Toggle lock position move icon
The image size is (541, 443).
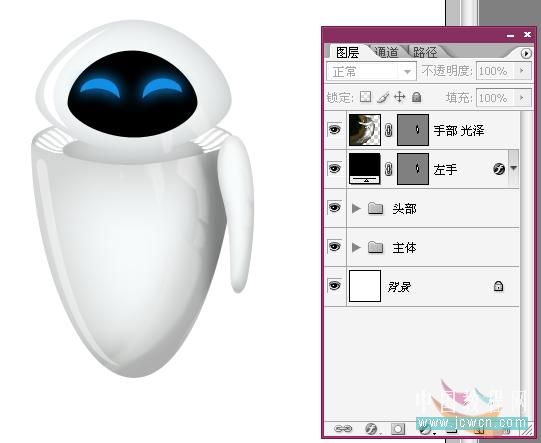pyautogui.click(x=399, y=97)
